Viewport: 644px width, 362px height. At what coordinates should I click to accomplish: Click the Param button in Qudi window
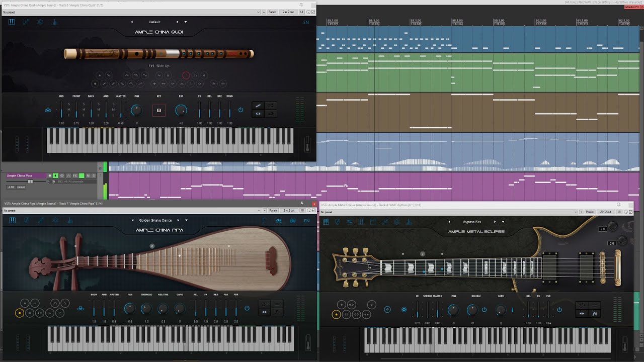[x=272, y=12]
